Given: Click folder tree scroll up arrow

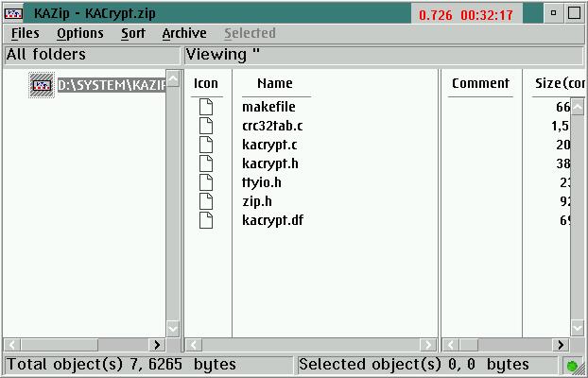Looking at the screenshot, I should (x=173, y=78).
